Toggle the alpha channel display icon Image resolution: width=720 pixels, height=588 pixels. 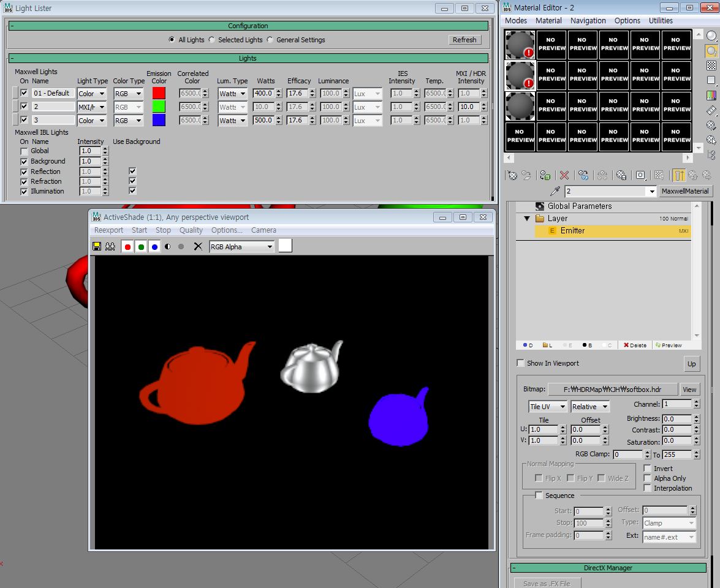pos(168,246)
